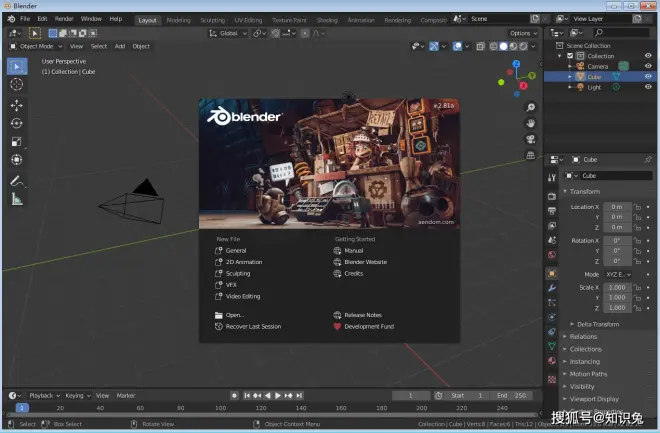This screenshot has height=433, width=660.
Task: Select the Scale tool
Action: pos(17,142)
